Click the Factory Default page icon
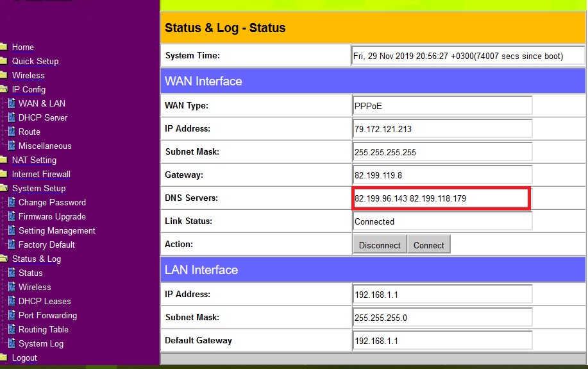 pyautogui.click(x=12, y=245)
